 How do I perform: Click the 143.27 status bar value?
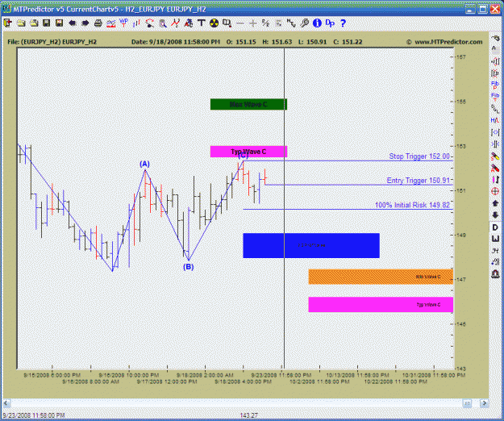pyautogui.click(x=248, y=415)
